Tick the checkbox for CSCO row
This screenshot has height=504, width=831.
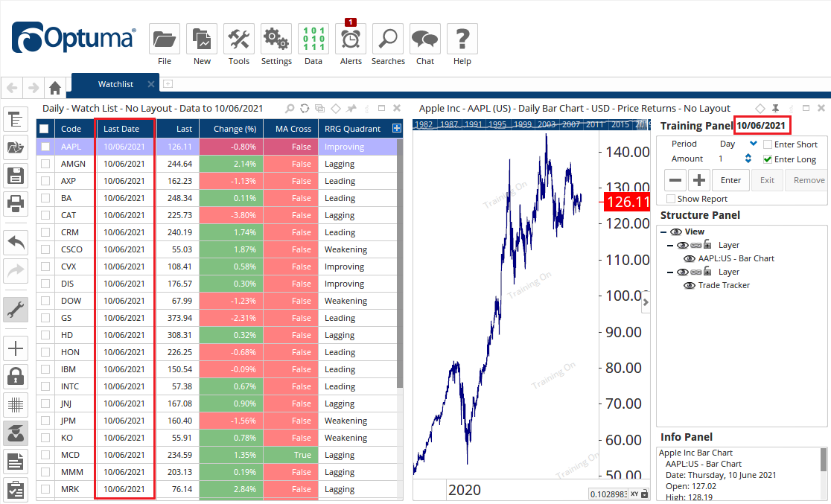45,249
